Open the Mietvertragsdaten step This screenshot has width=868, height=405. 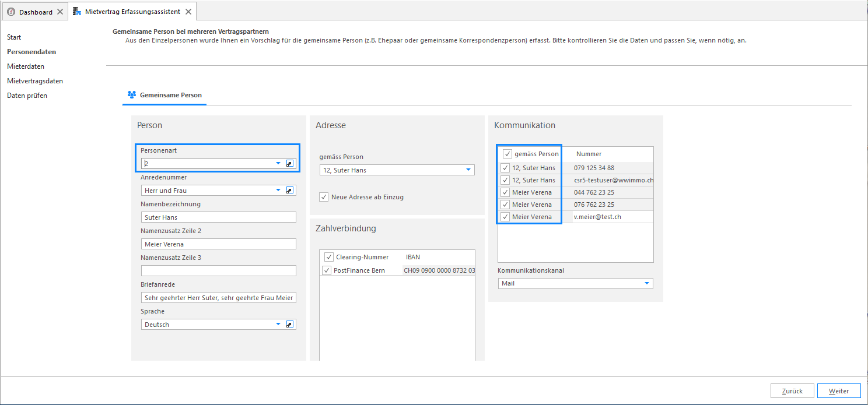pyautogui.click(x=35, y=81)
